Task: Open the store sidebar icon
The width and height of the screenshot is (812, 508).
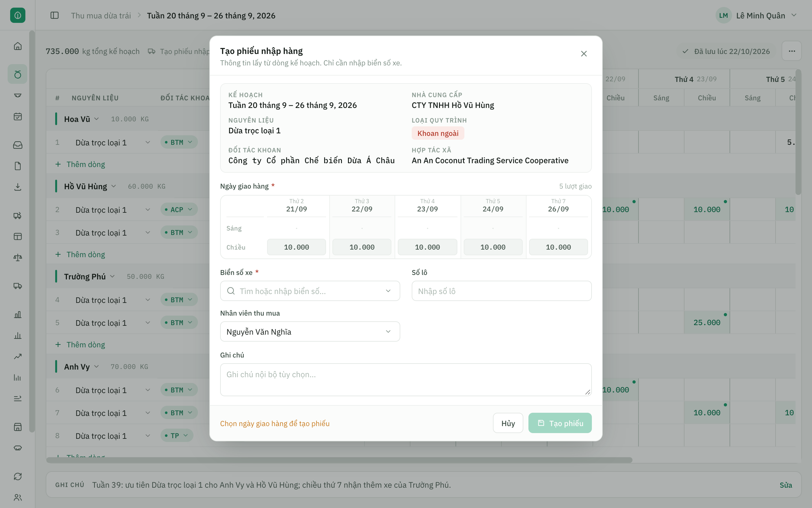Action: click(18, 427)
